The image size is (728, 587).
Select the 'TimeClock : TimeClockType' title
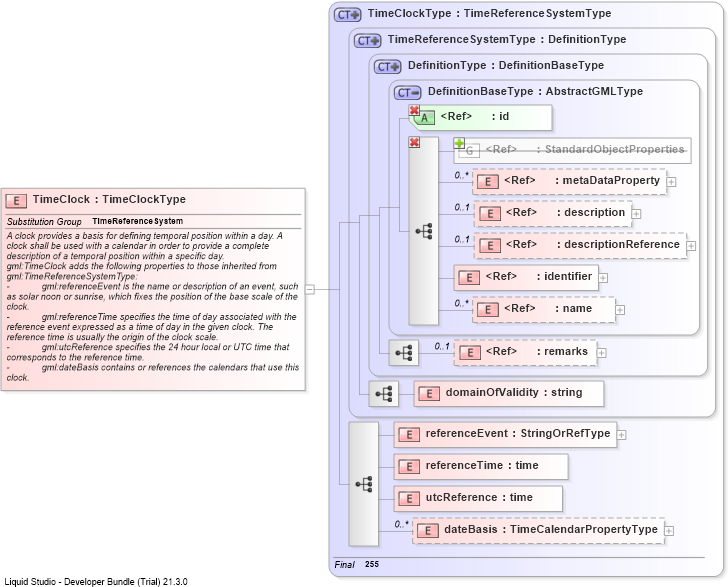[109, 199]
